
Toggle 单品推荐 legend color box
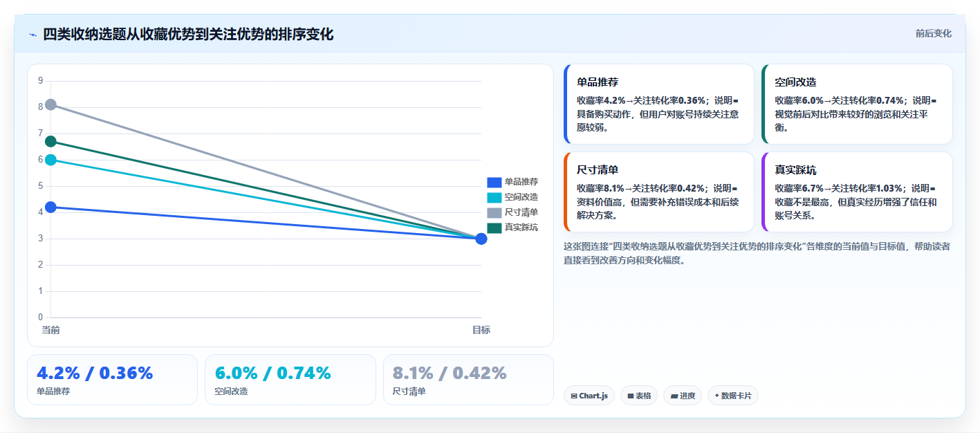(494, 182)
